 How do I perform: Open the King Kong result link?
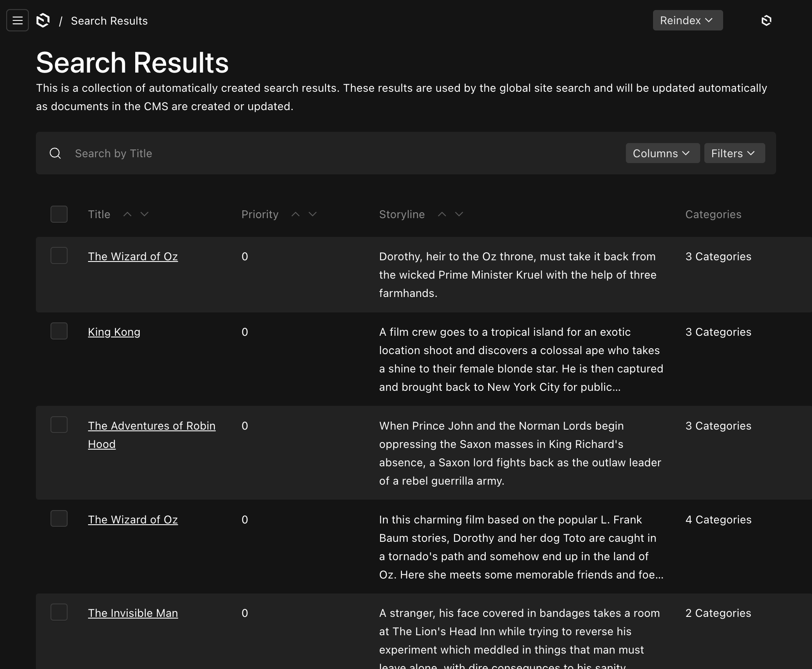[114, 332]
